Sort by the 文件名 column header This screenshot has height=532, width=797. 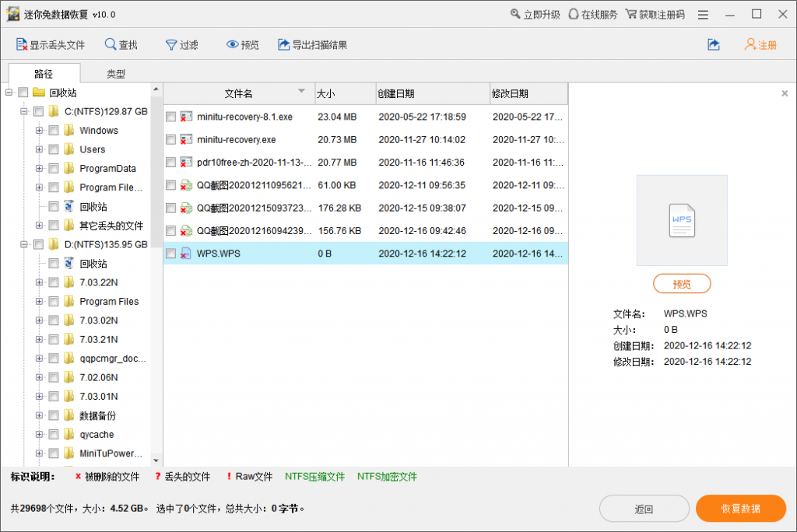(239, 93)
